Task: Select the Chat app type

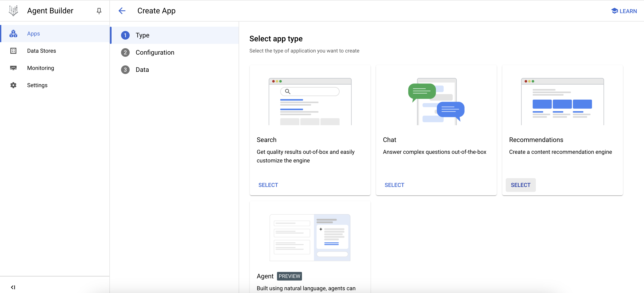Action: coord(394,185)
